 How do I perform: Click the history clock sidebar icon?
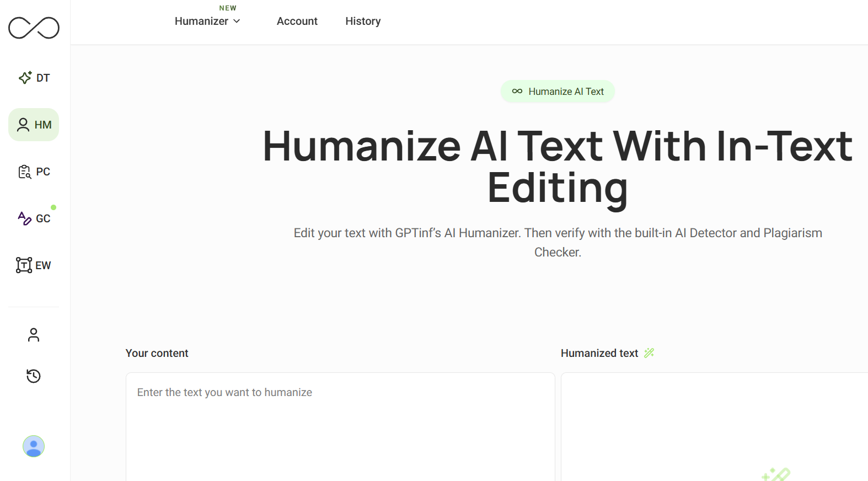[34, 376]
